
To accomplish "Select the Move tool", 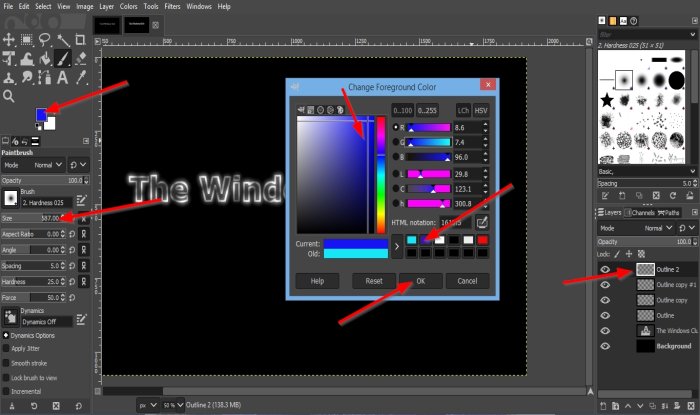I will (x=8, y=40).
